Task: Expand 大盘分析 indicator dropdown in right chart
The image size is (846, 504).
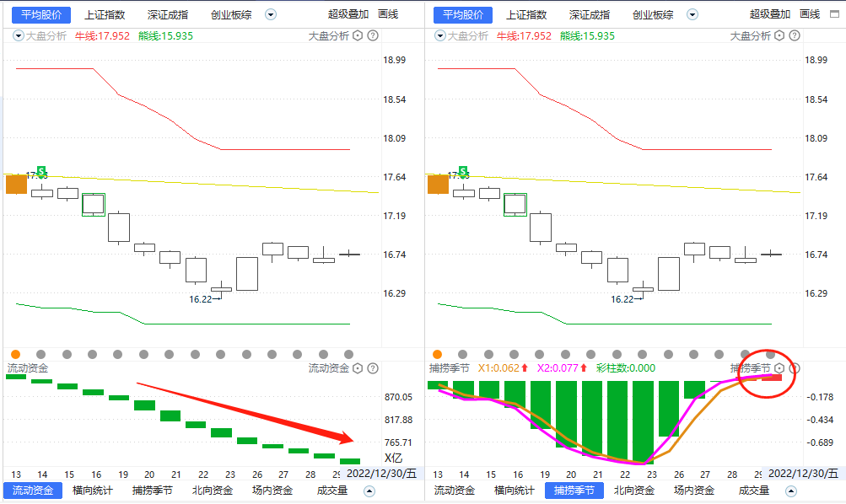Action: click(x=440, y=36)
